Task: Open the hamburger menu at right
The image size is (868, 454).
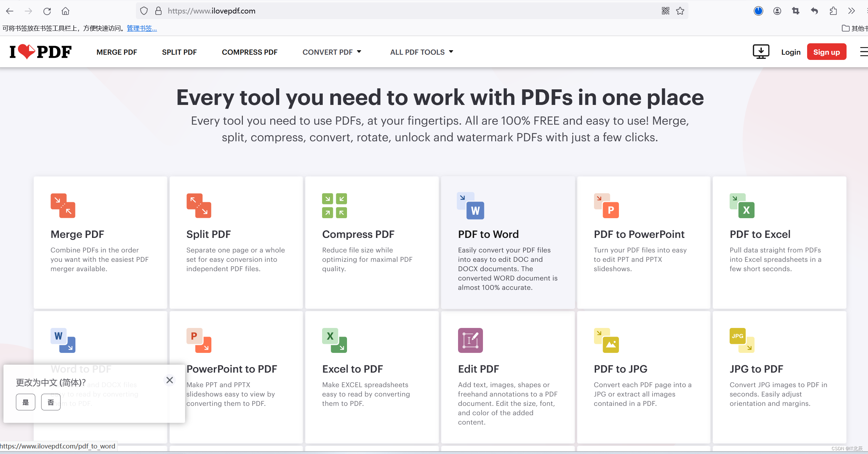Action: pos(863,52)
